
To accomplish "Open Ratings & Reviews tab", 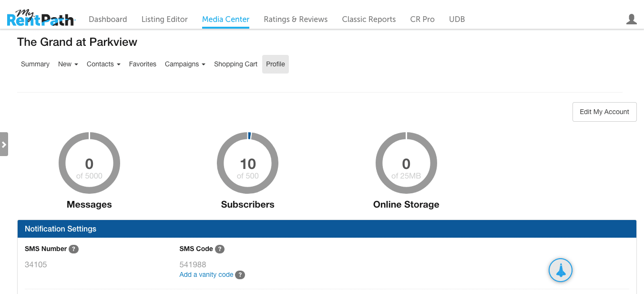I will point(296,19).
